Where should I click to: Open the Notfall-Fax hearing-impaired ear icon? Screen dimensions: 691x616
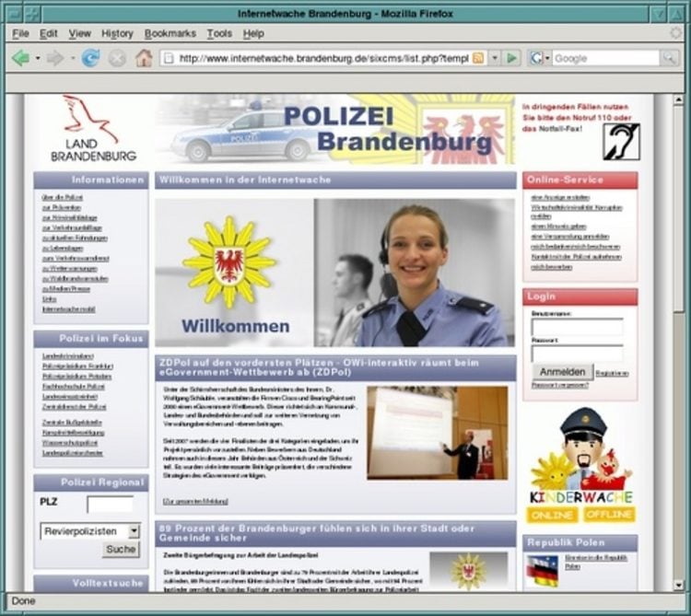621,142
